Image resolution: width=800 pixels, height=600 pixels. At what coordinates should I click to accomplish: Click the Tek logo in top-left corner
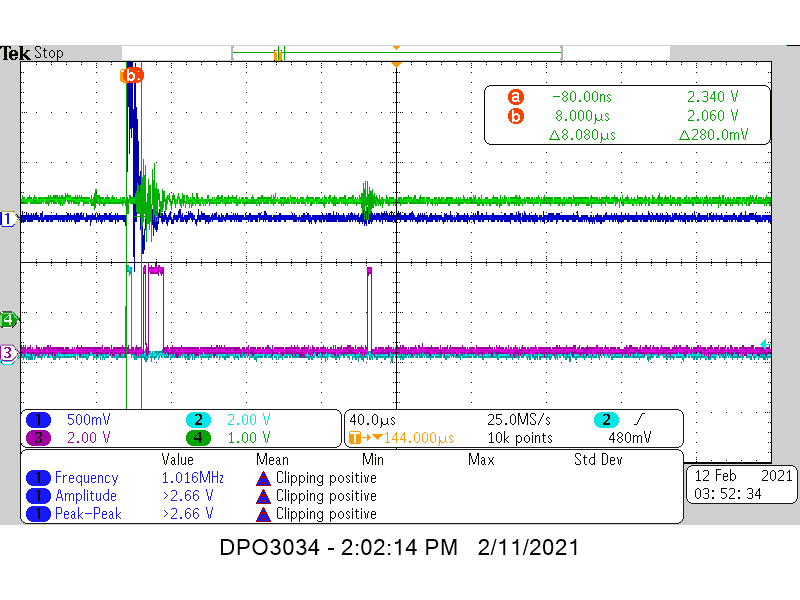(x=14, y=52)
